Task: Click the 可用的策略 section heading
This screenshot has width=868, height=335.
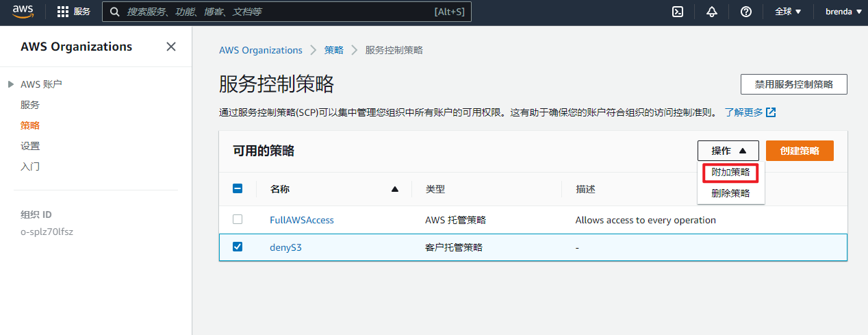Action: click(264, 151)
